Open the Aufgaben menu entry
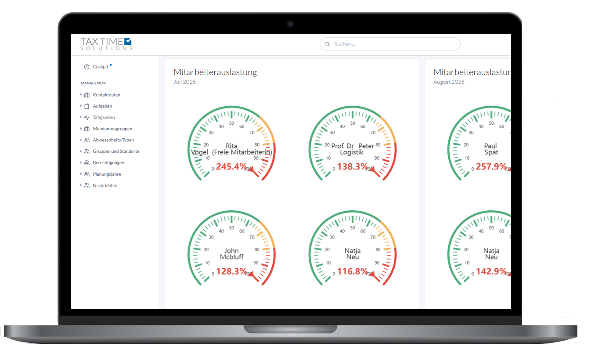The width and height of the screenshot is (591, 364). click(102, 106)
